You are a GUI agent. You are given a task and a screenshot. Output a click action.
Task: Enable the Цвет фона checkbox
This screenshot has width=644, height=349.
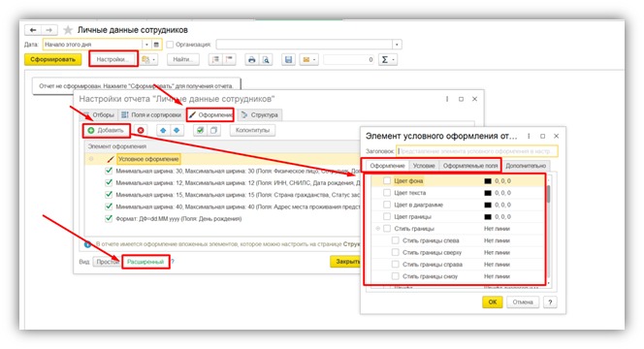click(386, 180)
